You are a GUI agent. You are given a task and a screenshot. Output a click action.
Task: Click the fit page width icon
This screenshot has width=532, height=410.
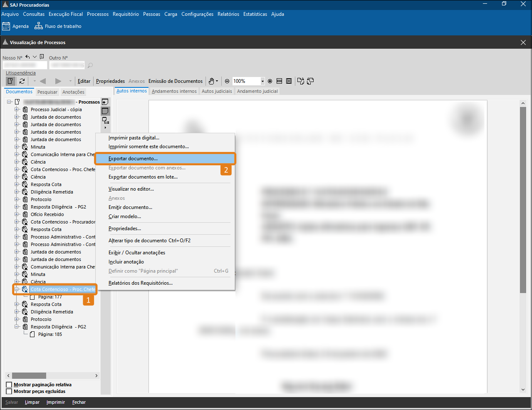tap(280, 81)
